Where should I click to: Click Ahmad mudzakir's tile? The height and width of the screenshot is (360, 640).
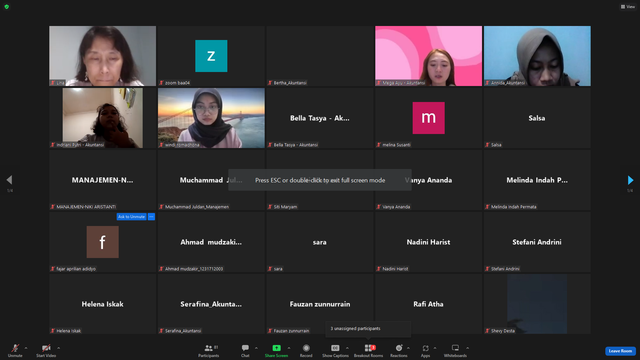(211, 242)
